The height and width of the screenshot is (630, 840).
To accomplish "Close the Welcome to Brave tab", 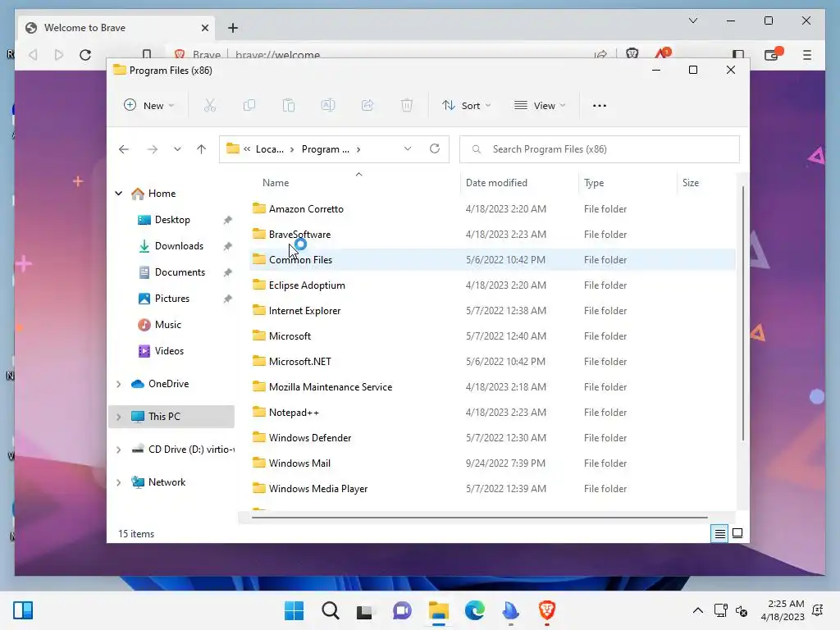I will tap(204, 28).
